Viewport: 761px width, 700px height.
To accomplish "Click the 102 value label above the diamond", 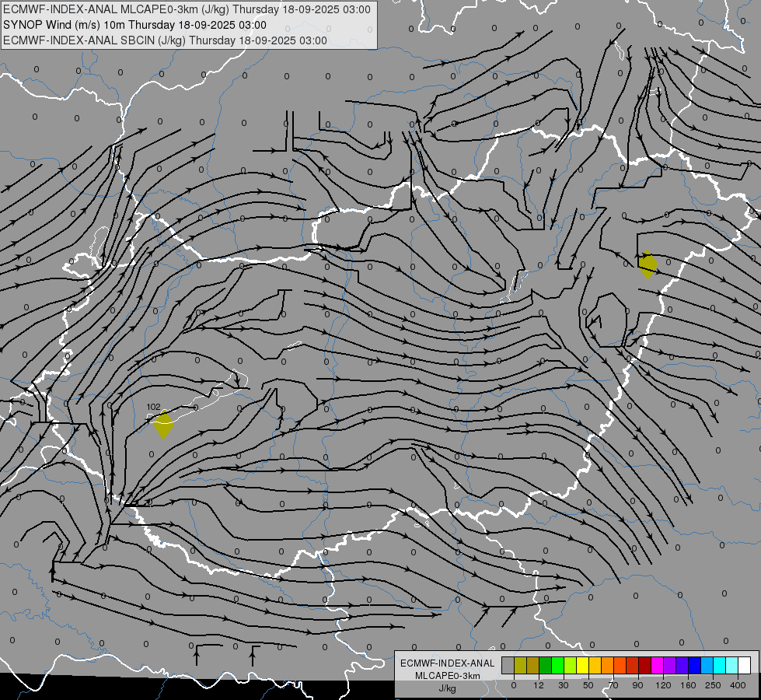I will click(153, 407).
